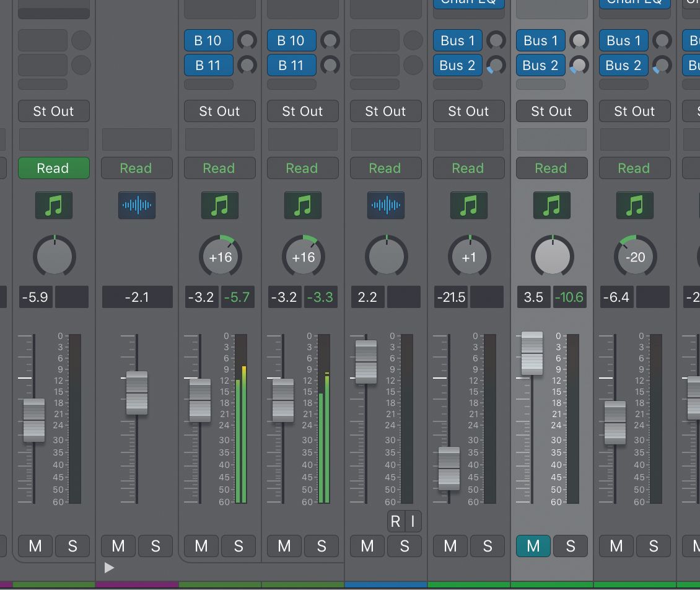This screenshot has height=590, width=700.
Task: Solo the channel with the -6.4 fader value
Action: [653, 546]
